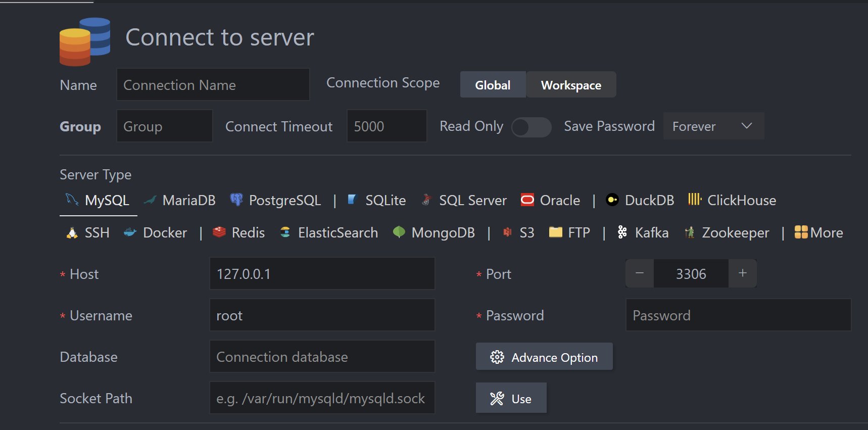Pick the Redis server type icon
The width and height of the screenshot is (868, 430).
(x=219, y=232)
